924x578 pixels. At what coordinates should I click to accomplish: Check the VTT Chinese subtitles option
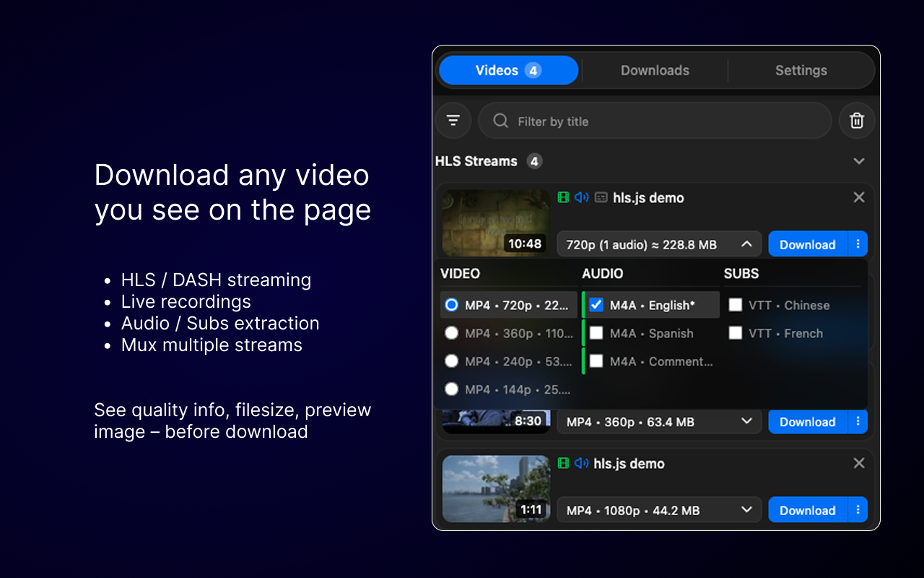pos(735,305)
